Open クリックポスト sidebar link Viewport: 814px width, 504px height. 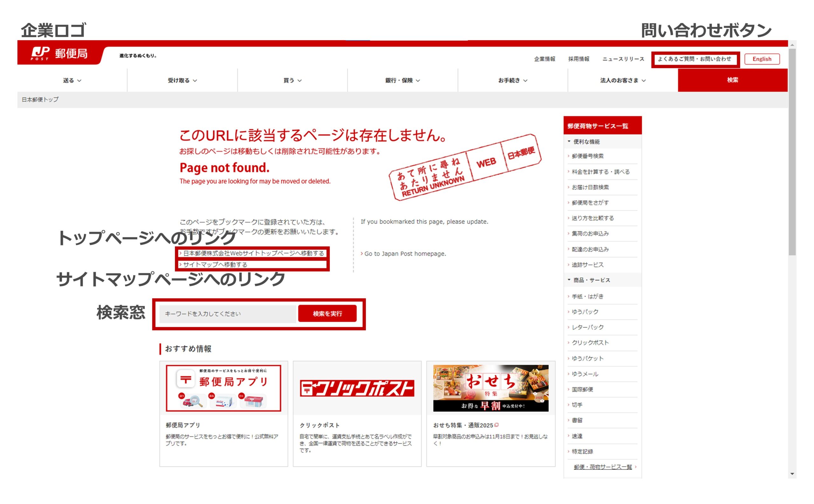click(590, 343)
